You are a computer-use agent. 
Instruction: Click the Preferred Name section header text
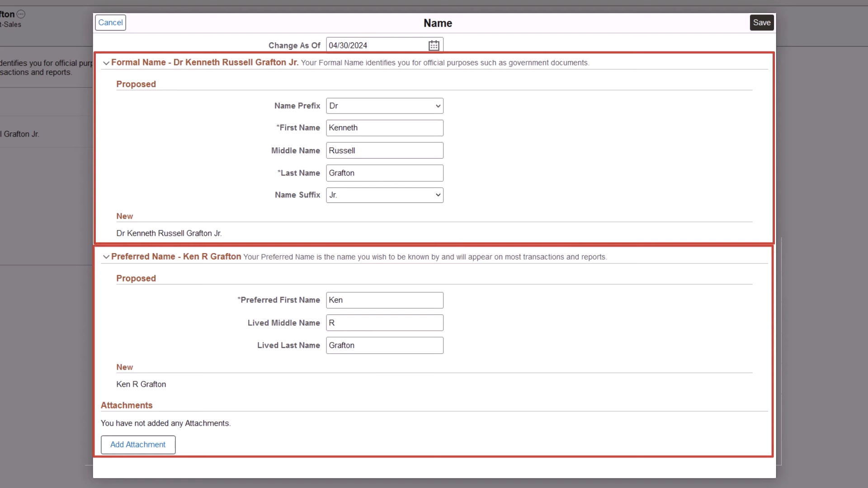[x=176, y=257]
